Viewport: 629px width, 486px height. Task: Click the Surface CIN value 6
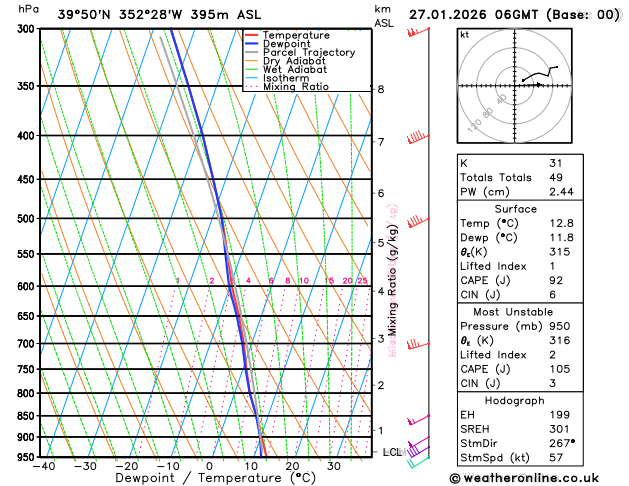pyautogui.click(x=553, y=295)
